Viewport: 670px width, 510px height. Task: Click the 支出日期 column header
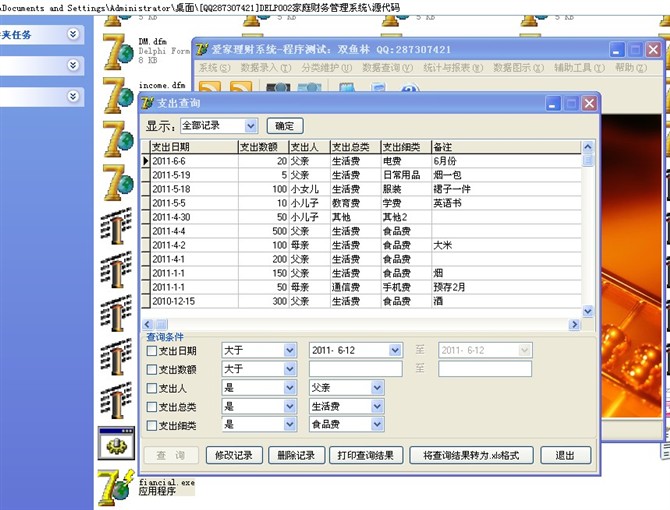point(194,147)
